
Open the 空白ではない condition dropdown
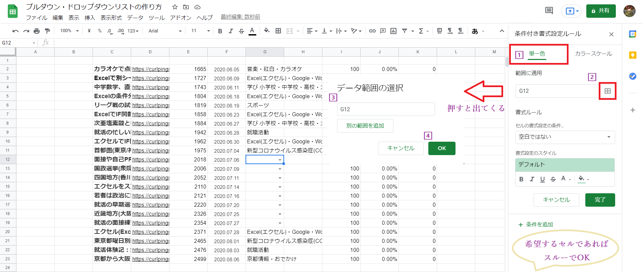point(565,137)
